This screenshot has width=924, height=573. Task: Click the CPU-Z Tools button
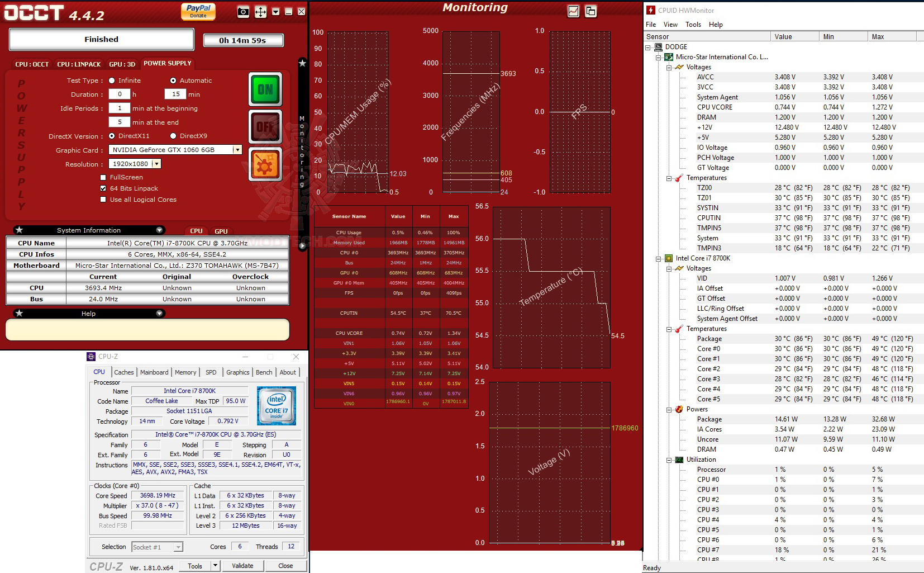coord(195,566)
